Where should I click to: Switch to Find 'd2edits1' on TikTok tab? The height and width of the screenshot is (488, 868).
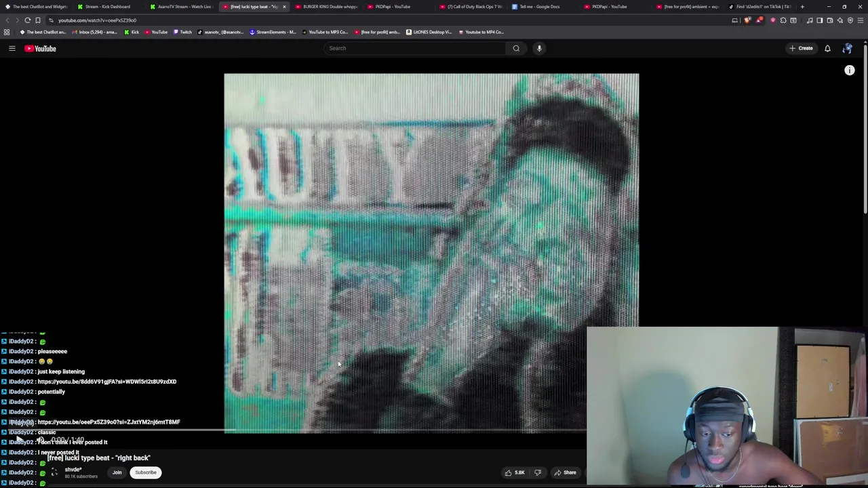759,7
